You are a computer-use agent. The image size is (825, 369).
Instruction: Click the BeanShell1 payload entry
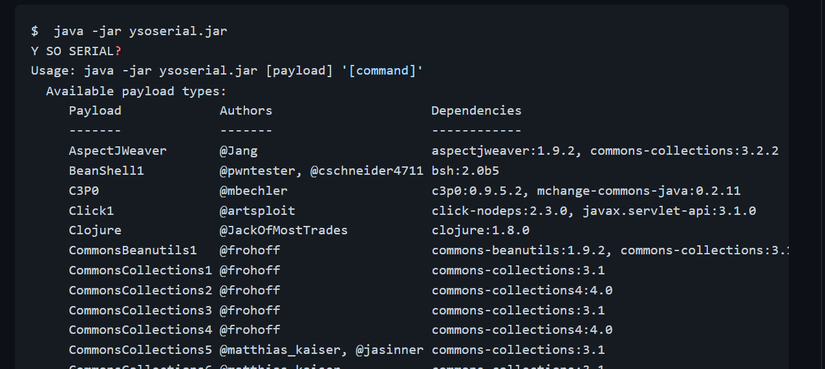pyautogui.click(x=106, y=171)
